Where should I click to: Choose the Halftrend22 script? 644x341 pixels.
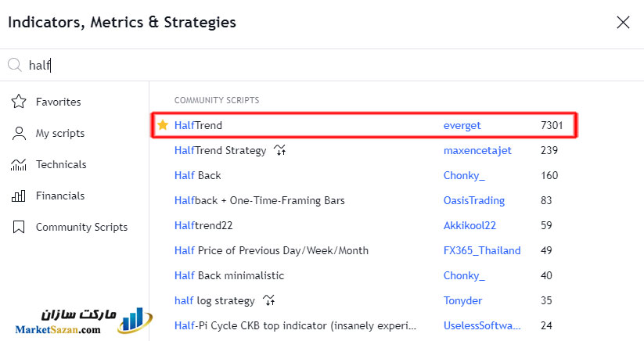tap(203, 225)
